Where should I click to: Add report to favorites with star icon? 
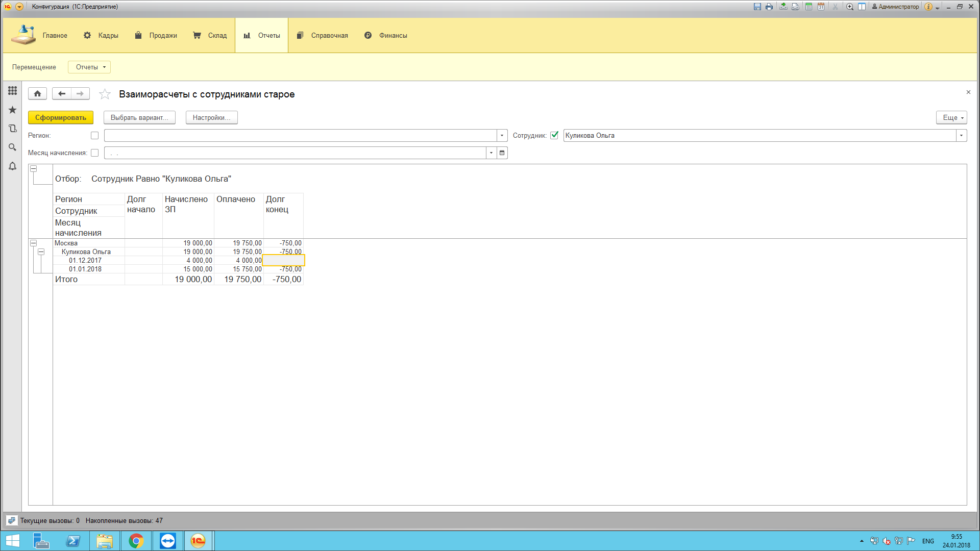(x=105, y=94)
